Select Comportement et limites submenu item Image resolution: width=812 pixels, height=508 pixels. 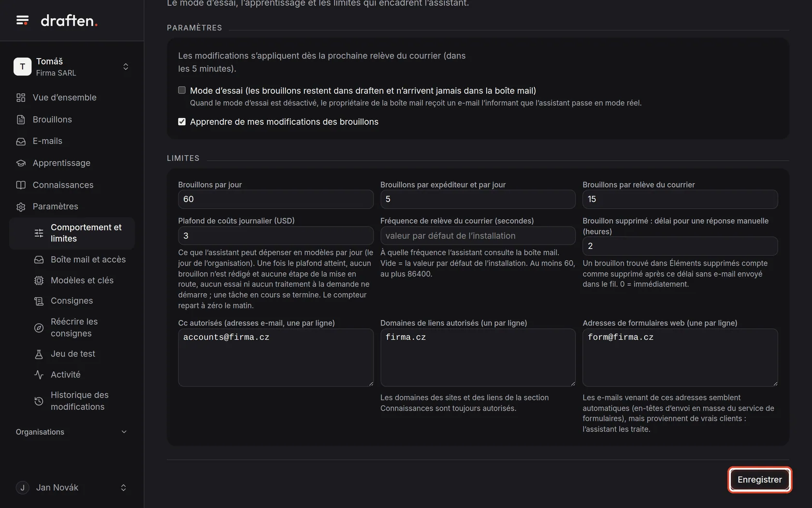pos(72,233)
